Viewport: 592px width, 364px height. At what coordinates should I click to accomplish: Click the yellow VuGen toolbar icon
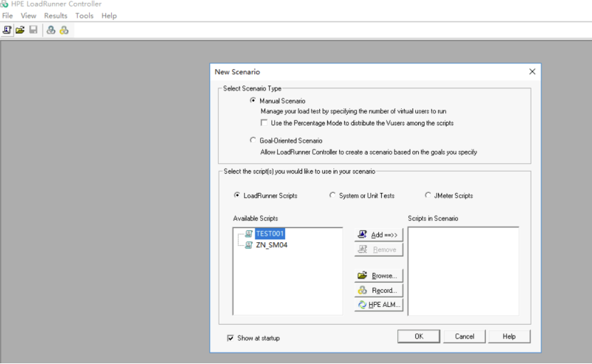64,30
